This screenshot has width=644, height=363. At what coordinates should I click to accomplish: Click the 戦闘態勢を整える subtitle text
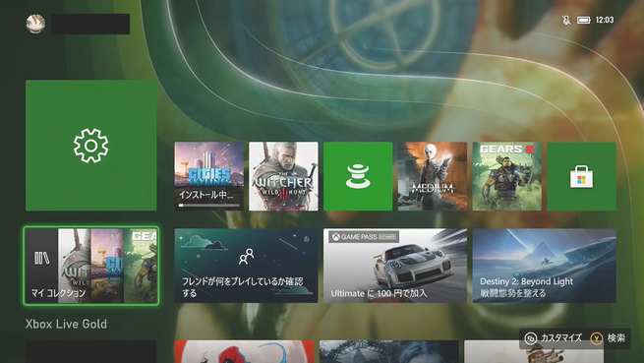(x=513, y=293)
